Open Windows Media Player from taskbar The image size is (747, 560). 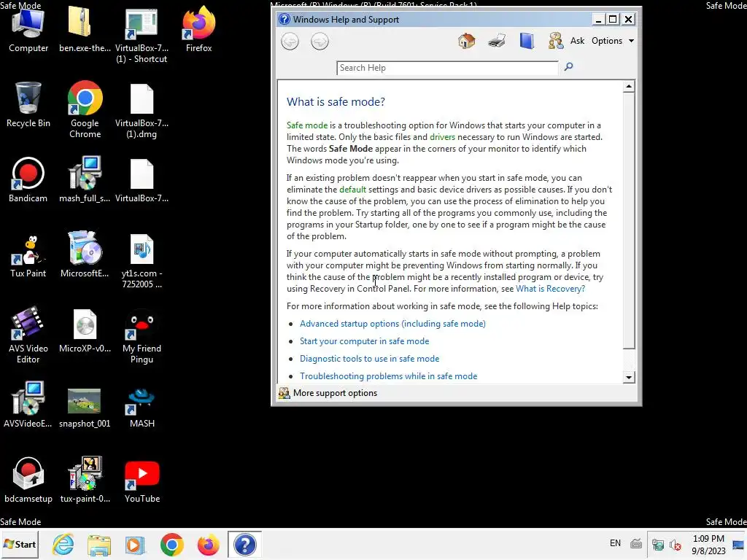[135, 545]
